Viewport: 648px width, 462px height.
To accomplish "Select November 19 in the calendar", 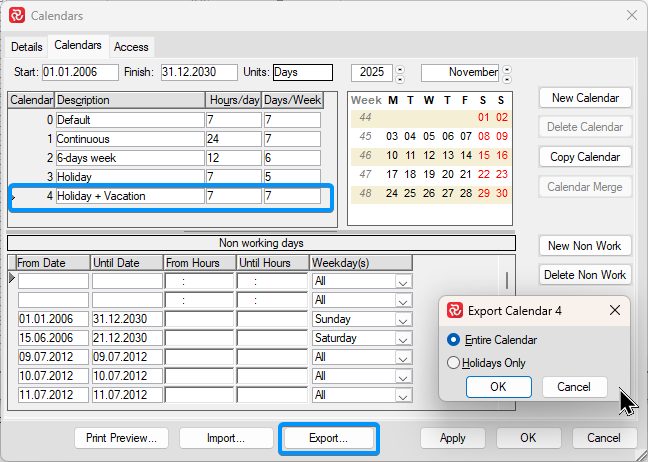I will click(429, 174).
